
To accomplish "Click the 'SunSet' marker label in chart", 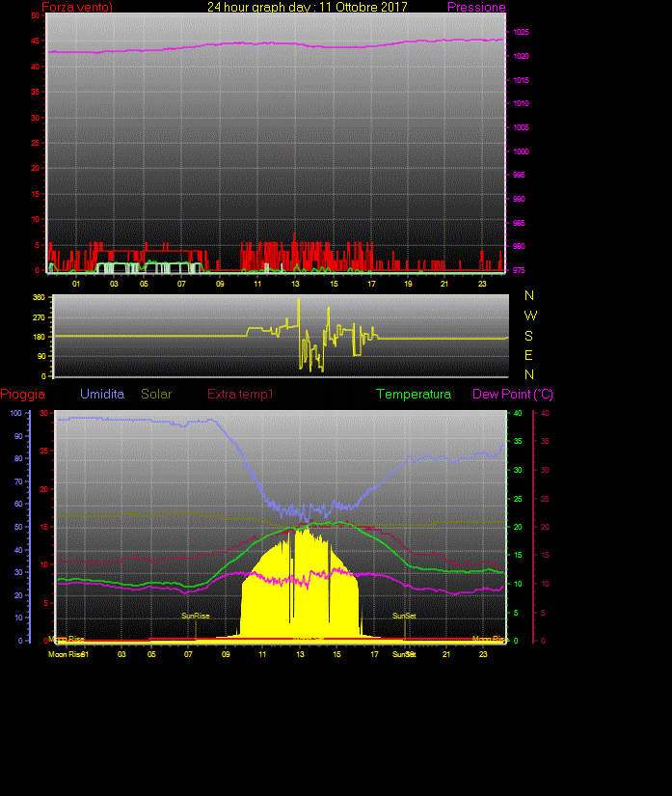I will pyautogui.click(x=404, y=616).
